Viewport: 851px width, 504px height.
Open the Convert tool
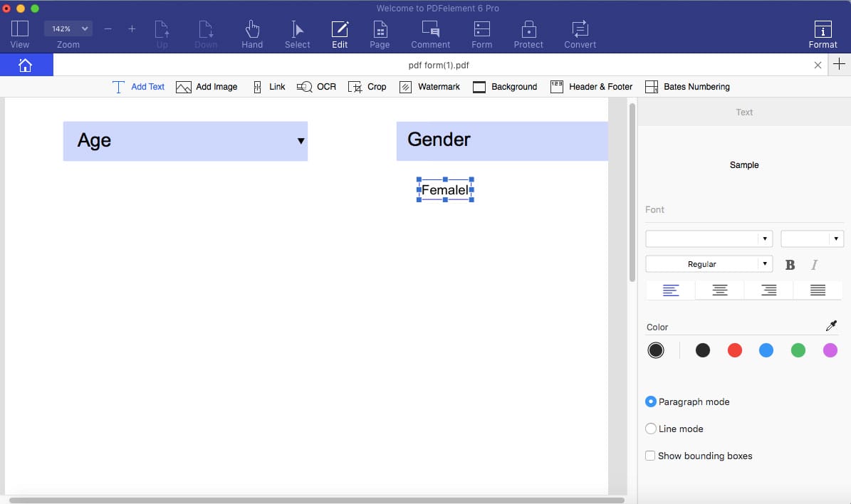[580, 33]
